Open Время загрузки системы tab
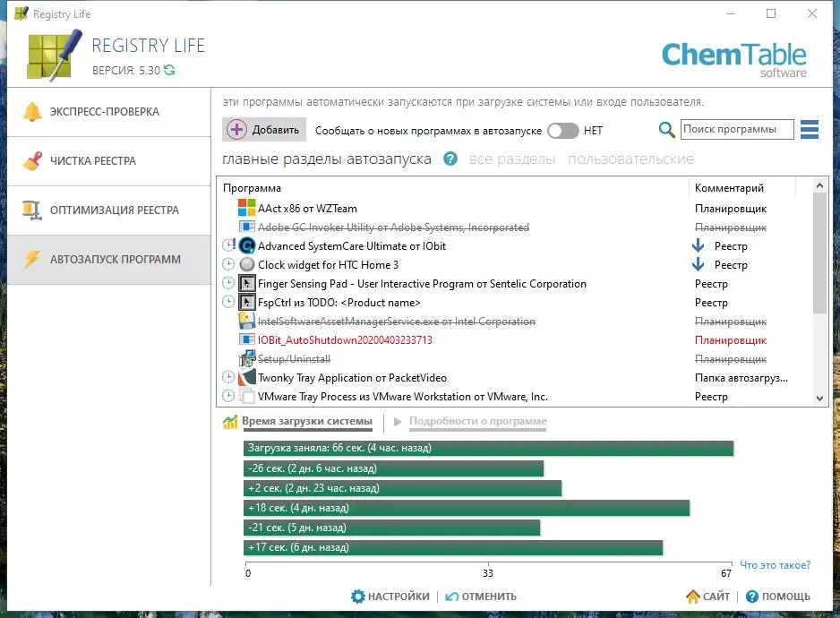Viewport: 840px width, 618px height. click(307, 421)
